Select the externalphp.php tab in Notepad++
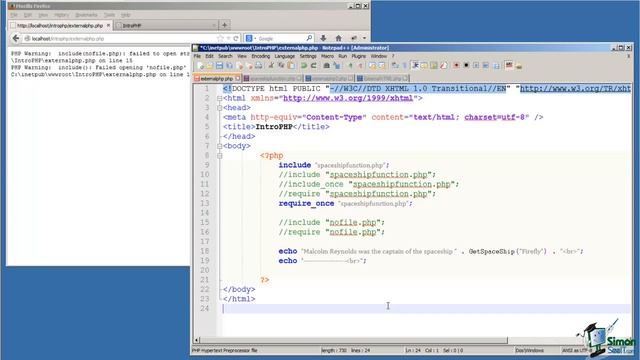 [x=216, y=78]
